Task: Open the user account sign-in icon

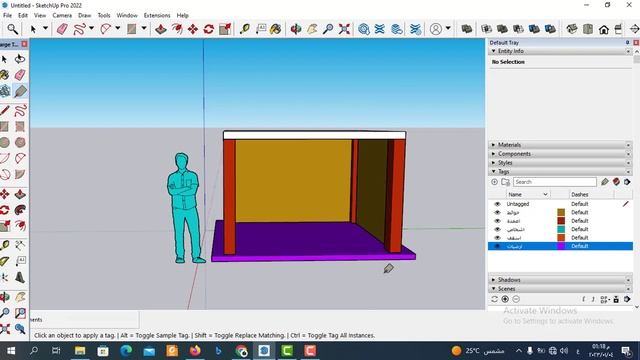Action: coord(436,29)
